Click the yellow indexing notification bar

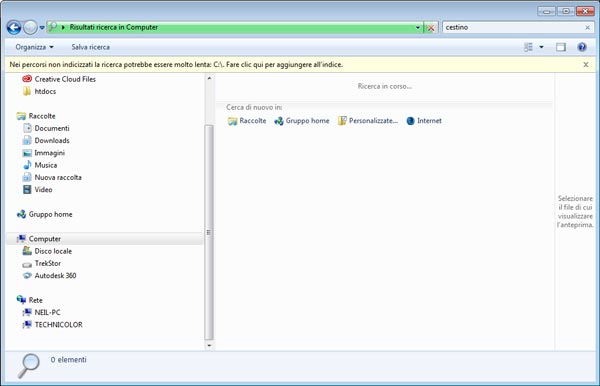pos(176,65)
